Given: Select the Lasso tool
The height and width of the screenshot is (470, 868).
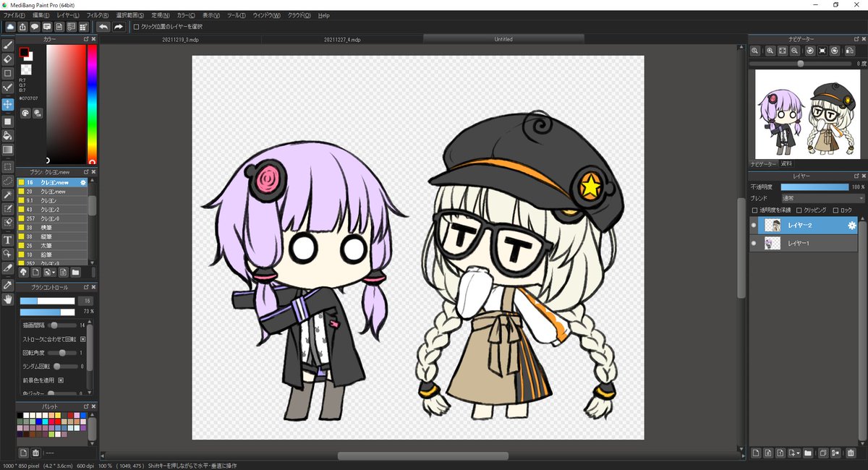Looking at the screenshot, I should point(8,181).
